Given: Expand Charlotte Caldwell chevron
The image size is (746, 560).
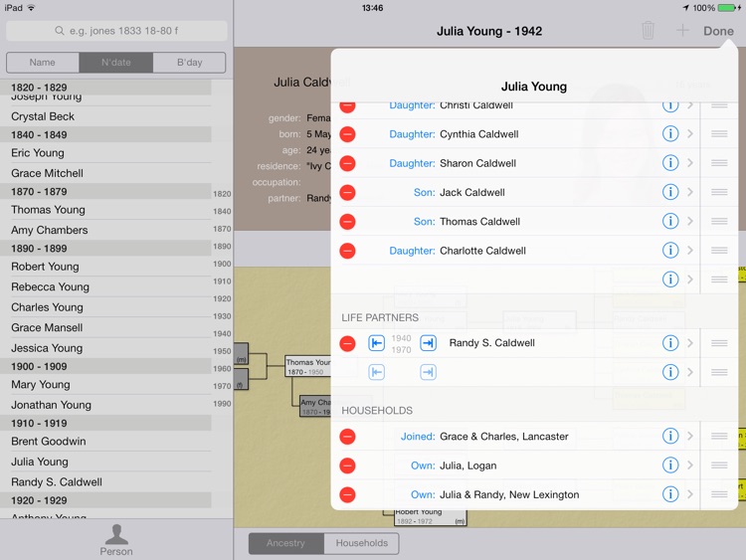Looking at the screenshot, I should 690,251.
